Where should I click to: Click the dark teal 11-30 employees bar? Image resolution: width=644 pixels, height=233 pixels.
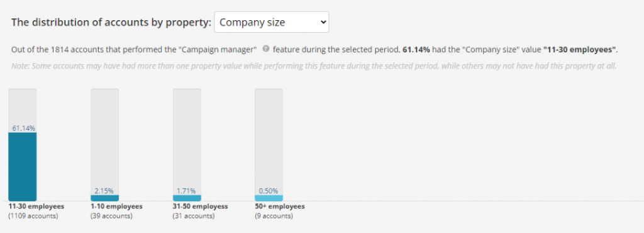pos(23,167)
